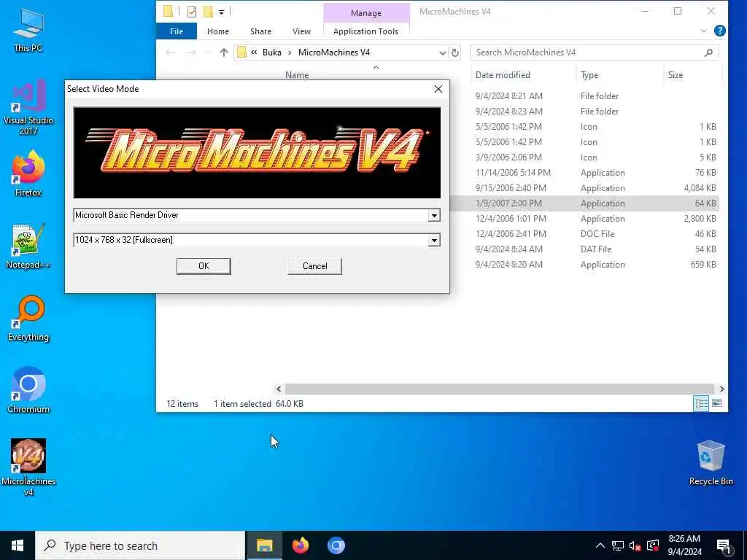
Task: Click the horizontal scrollbar right arrow
Action: click(x=721, y=389)
